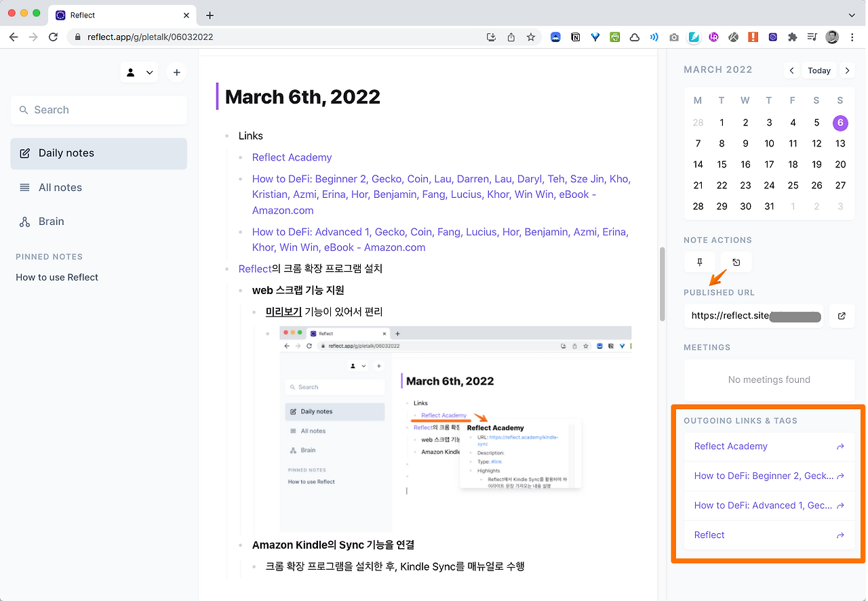This screenshot has height=601, width=868.
Task: Go to next month in calendar
Action: pyautogui.click(x=846, y=70)
